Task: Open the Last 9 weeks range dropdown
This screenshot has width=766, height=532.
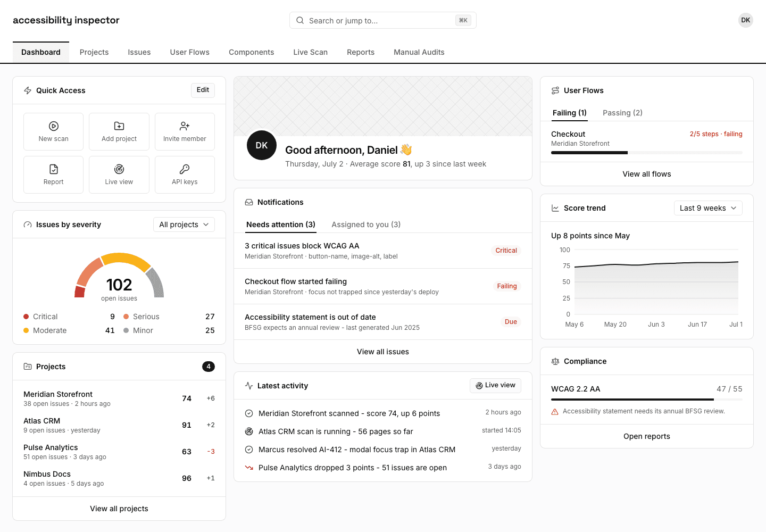Action: tap(708, 208)
